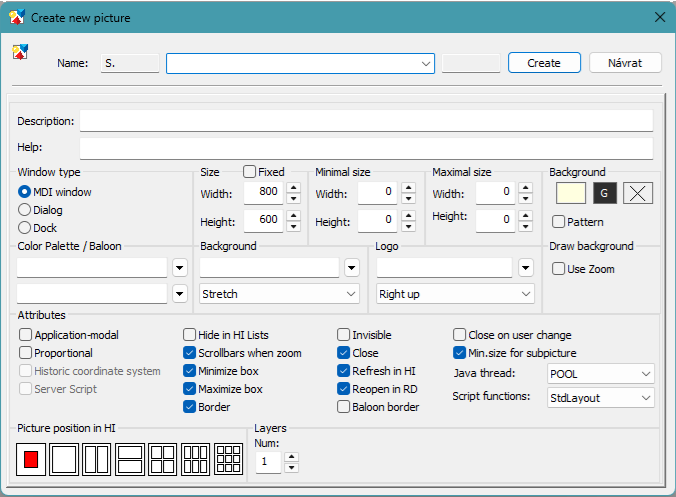Click the dark G background button
This screenshot has height=497, width=676.
pyautogui.click(x=604, y=193)
